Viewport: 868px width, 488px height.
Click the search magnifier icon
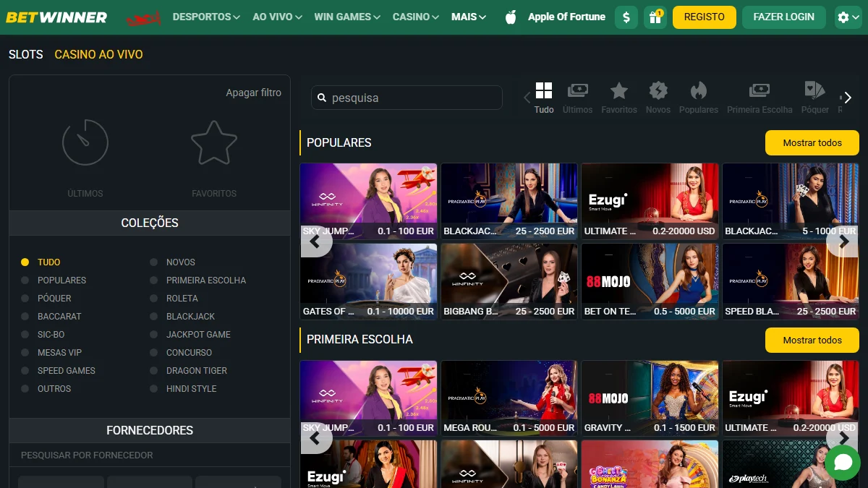[321, 98]
